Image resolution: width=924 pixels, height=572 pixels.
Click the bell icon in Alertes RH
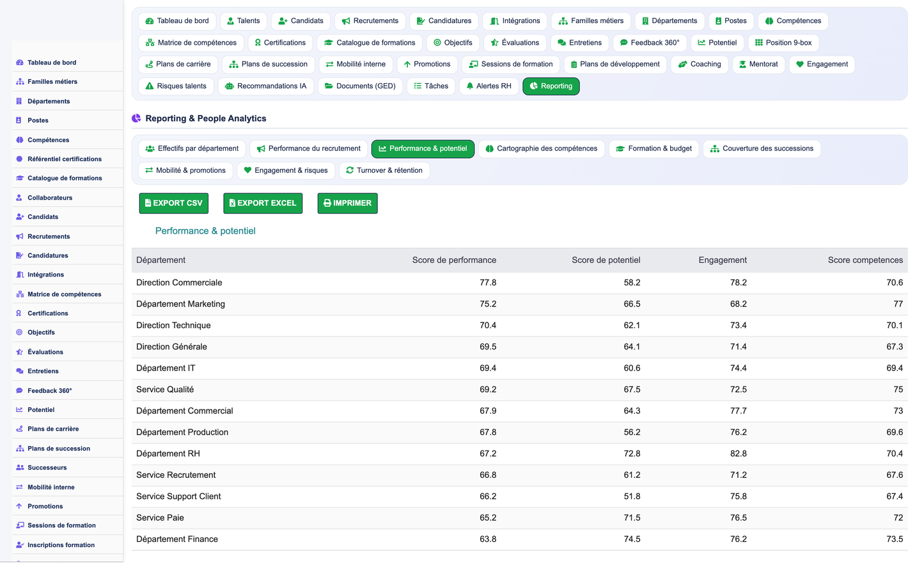(470, 86)
